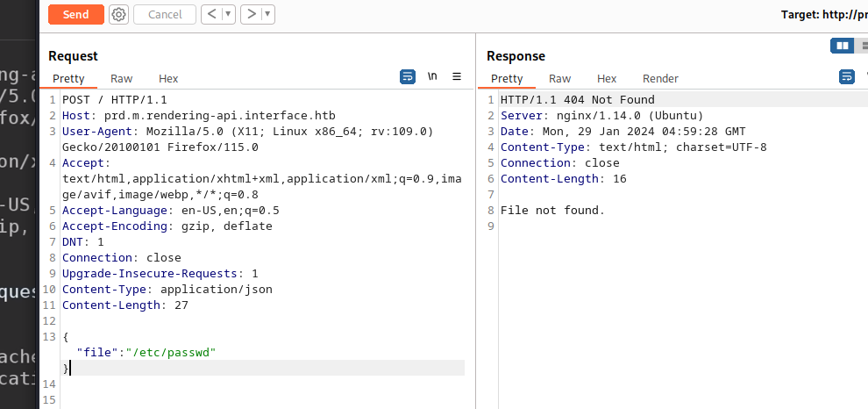This screenshot has height=409, width=868.
Task: Open Repeater request settings gear
Action: pos(118,14)
